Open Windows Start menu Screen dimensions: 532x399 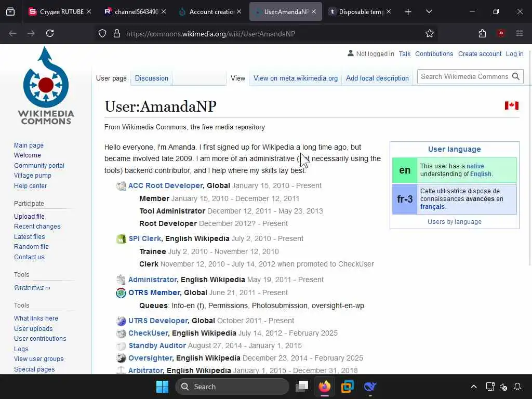point(162,387)
